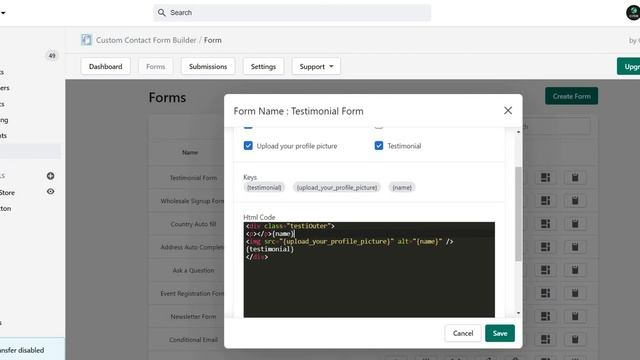This screenshot has width=640, height=360.
Task: Click the Form Name : Testimonial Form title
Action: pos(298,111)
